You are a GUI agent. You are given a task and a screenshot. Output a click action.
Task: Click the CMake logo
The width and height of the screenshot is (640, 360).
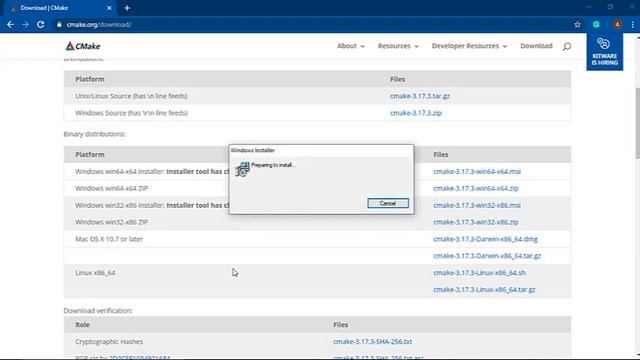point(83,46)
